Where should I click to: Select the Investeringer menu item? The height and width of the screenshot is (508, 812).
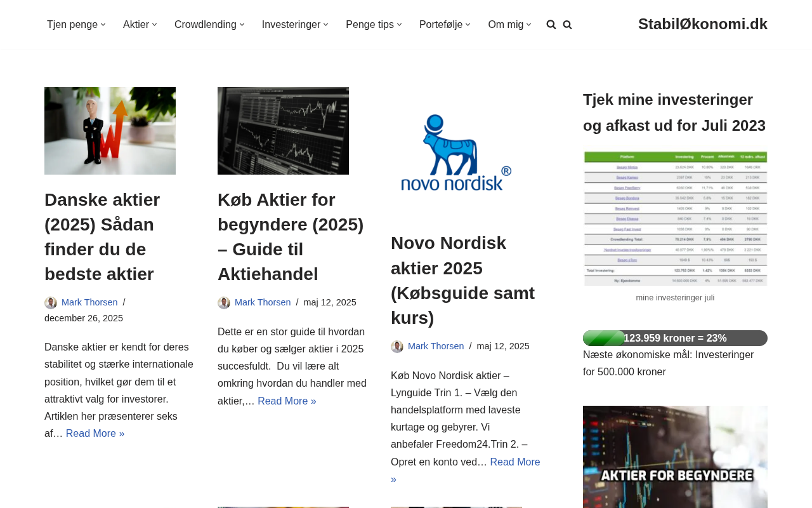click(291, 25)
